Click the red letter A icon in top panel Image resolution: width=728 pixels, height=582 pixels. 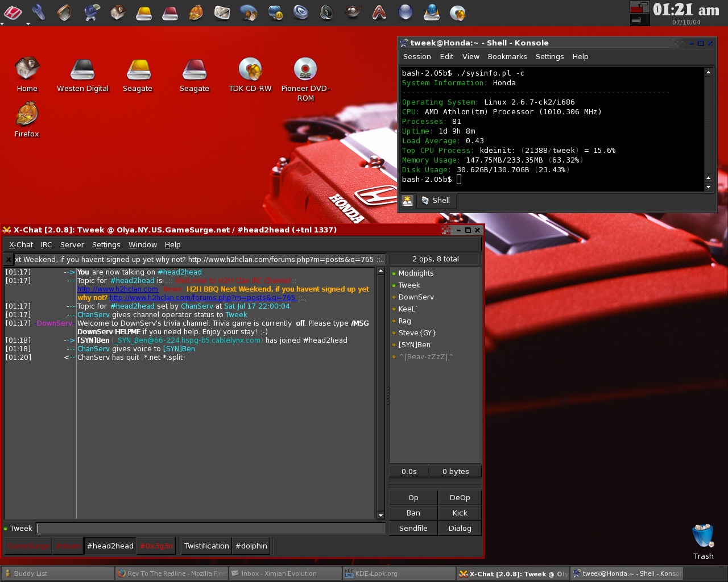coord(379,12)
